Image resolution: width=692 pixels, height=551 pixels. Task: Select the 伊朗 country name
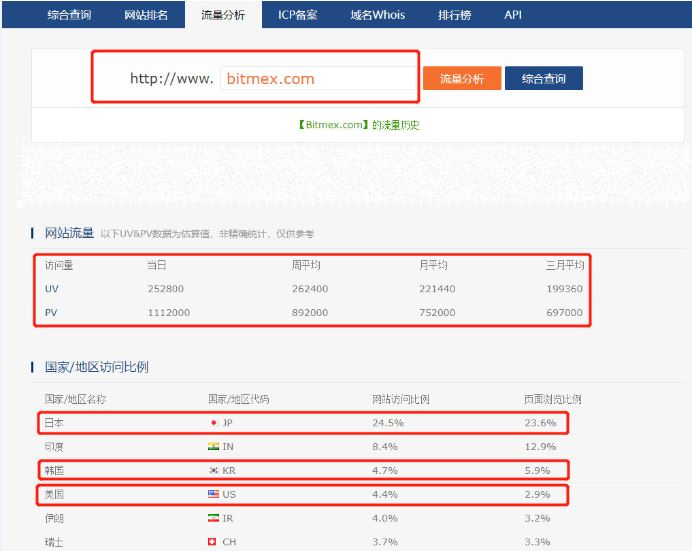point(54,518)
